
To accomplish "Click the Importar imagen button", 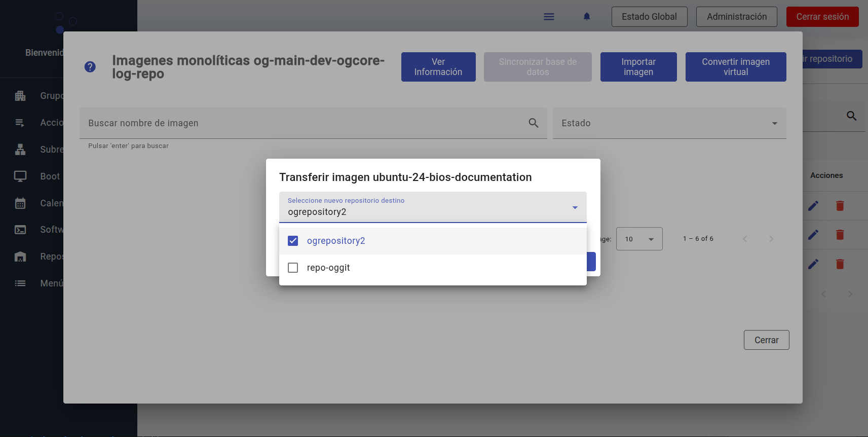I will click(x=638, y=67).
